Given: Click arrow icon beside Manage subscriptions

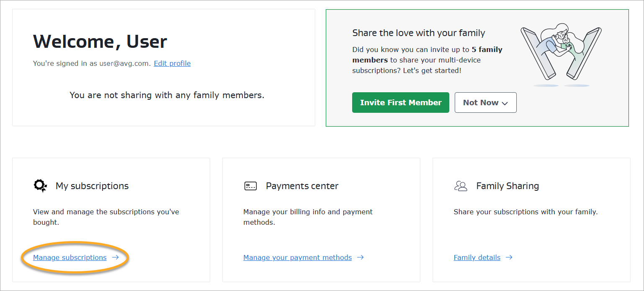Looking at the screenshot, I should (116, 257).
